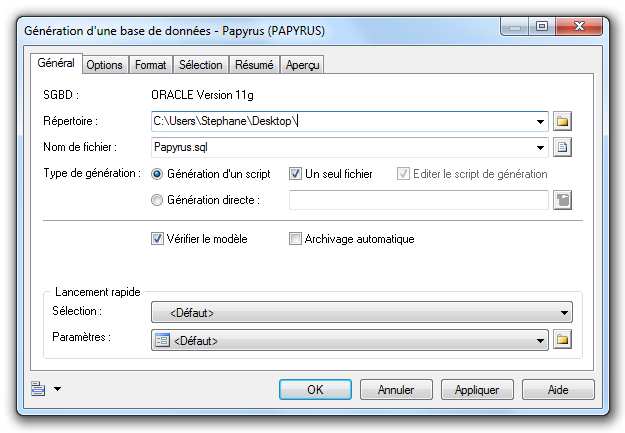The width and height of the screenshot is (625, 433).
Task: Expand the Répertoire dropdown list
Action: [x=540, y=122]
